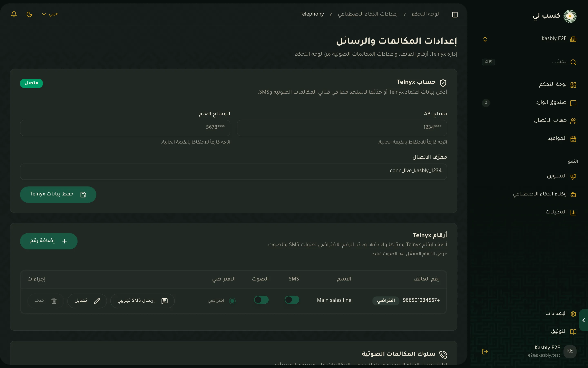Toggle dark mode moon icon

[x=29, y=14]
